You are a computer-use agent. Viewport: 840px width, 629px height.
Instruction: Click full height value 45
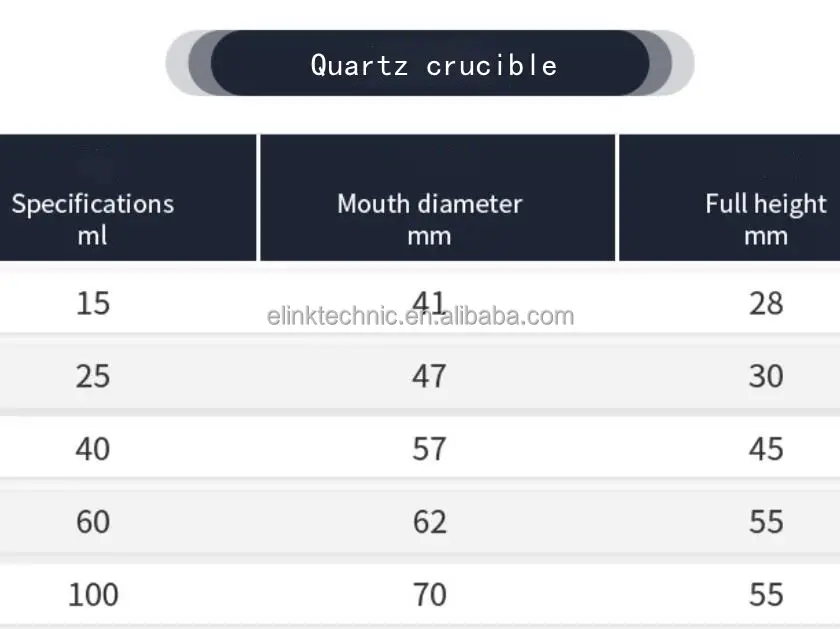765,448
